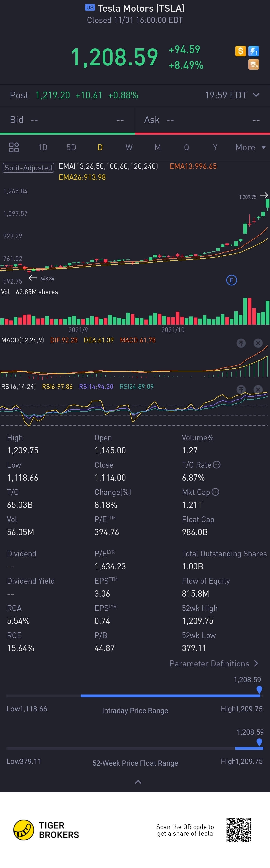
Task: Tap the US market flag badge
Action: [90, 8]
